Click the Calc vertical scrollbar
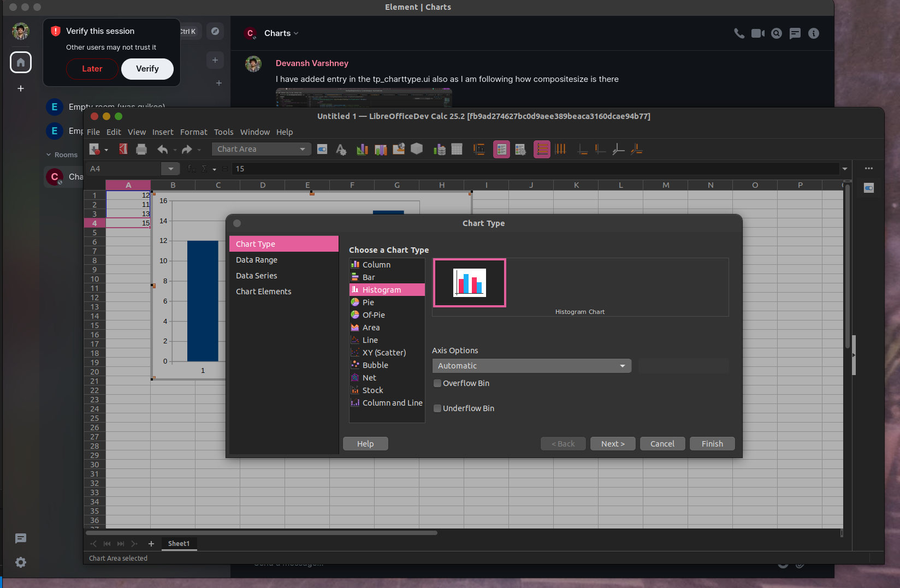Viewport: 900px width, 588px height. click(x=848, y=268)
